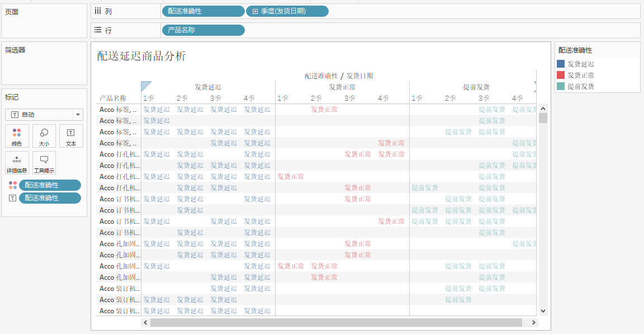Click the 发货正常 red legend swatch
Screen dimensions: 644x334
pos(561,75)
